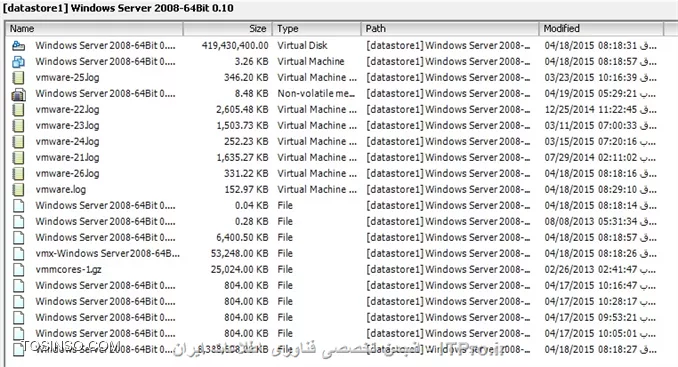Screen dimensions: 678x367
Task: Click the file icon beside vmx-Windows Server 2008-64B
Action: (x=18, y=253)
